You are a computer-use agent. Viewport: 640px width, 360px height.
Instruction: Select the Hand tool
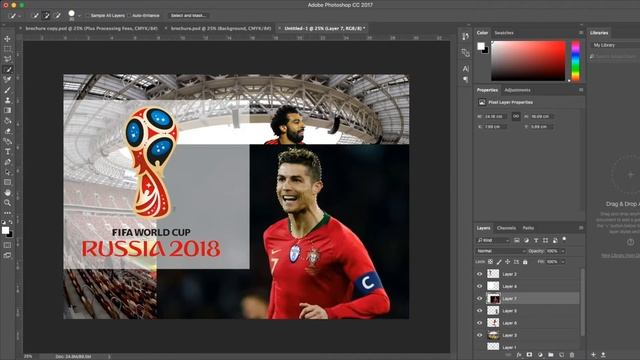(x=7, y=193)
